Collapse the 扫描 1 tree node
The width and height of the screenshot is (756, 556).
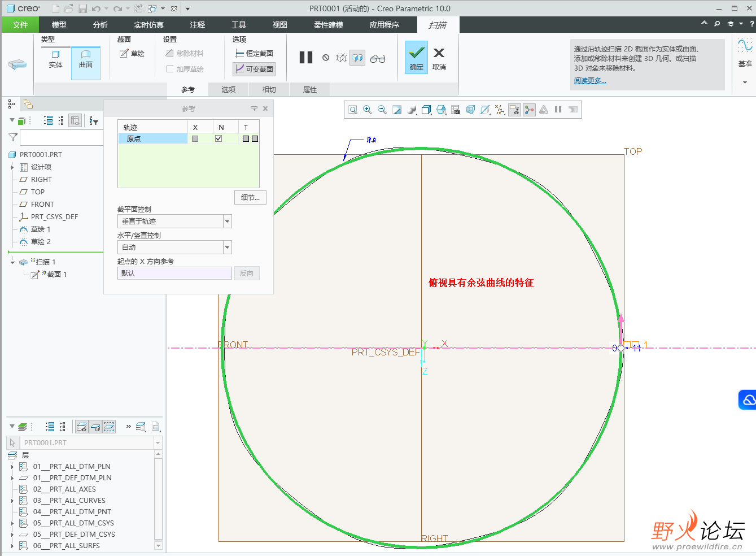pos(12,262)
